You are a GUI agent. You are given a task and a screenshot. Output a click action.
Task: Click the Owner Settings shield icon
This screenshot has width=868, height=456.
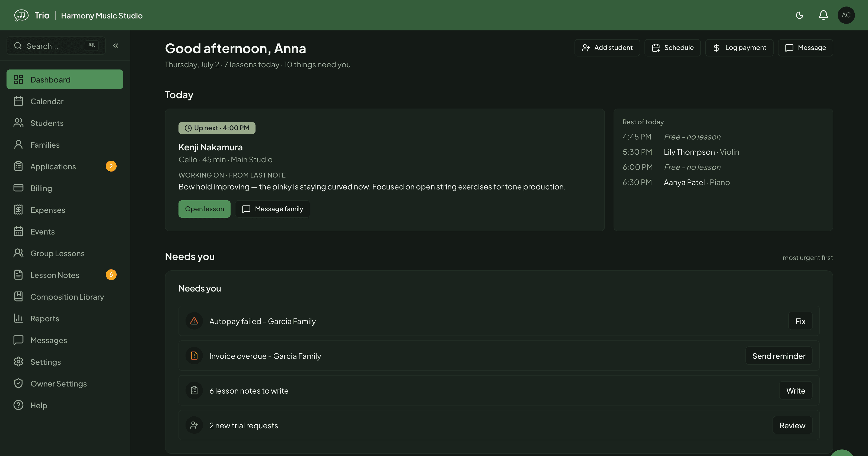point(18,384)
